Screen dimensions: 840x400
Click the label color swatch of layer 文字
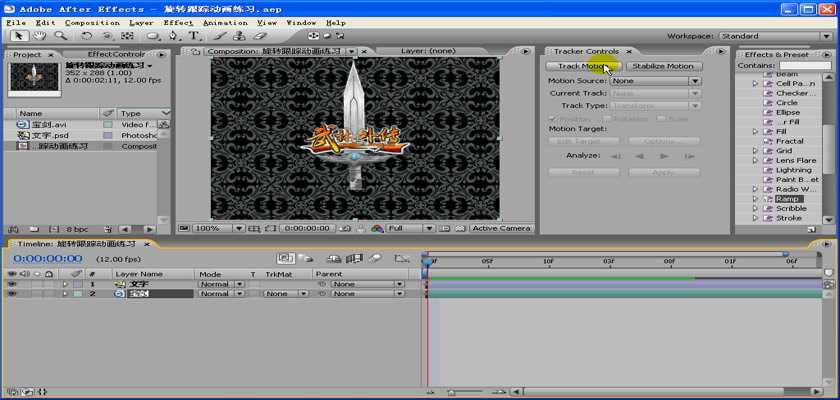(x=78, y=284)
